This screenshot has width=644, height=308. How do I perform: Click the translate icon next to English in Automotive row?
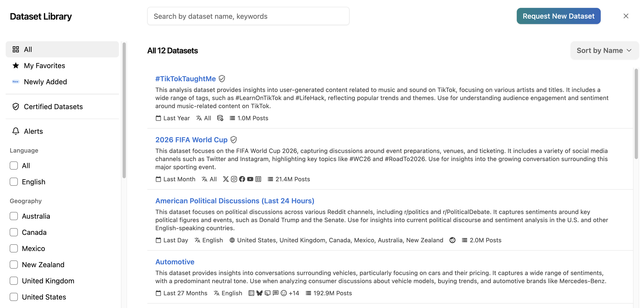click(216, 293)
